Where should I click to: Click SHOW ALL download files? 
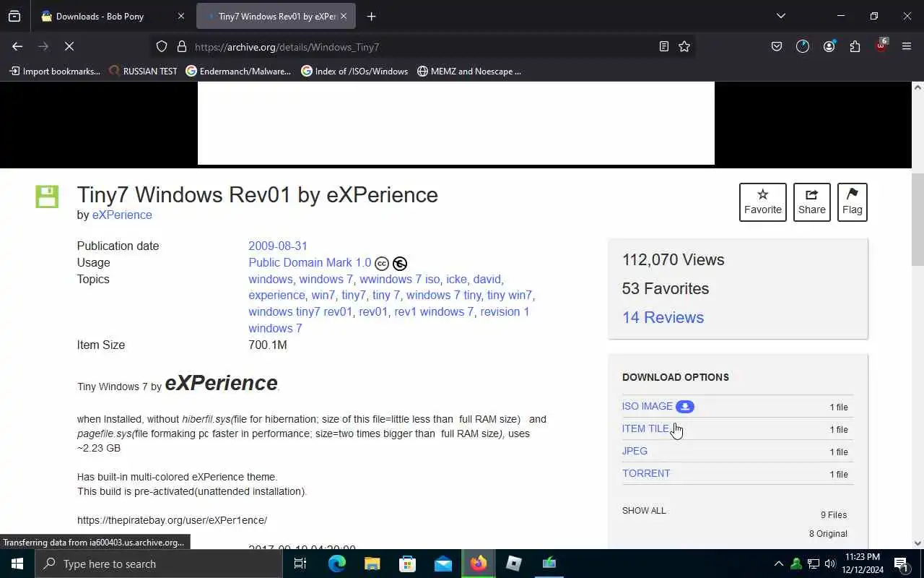point(644,510)
